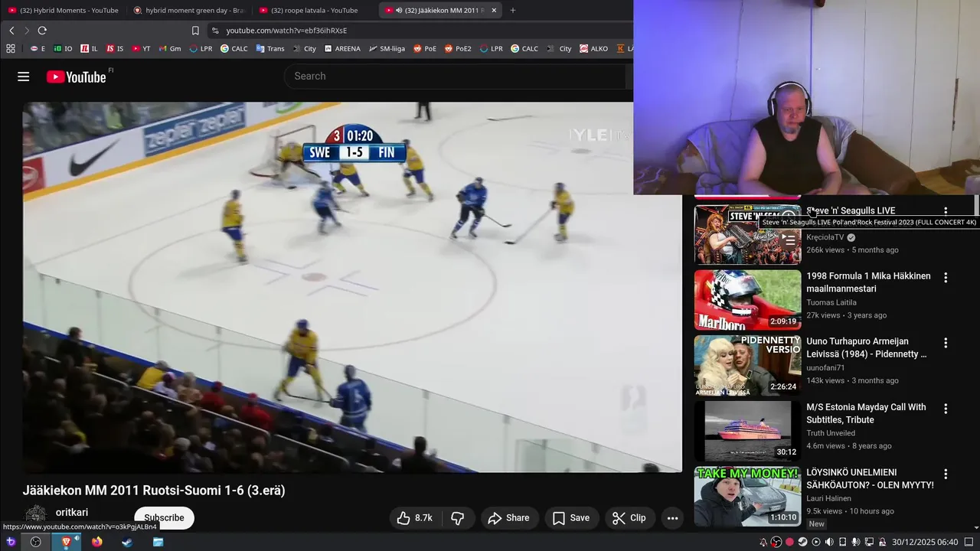Open Uuno Turhapuro Armeijan Leivissä thumbnail
The width and height of the screenshot is (980, 551).
(x=747, y=366)
